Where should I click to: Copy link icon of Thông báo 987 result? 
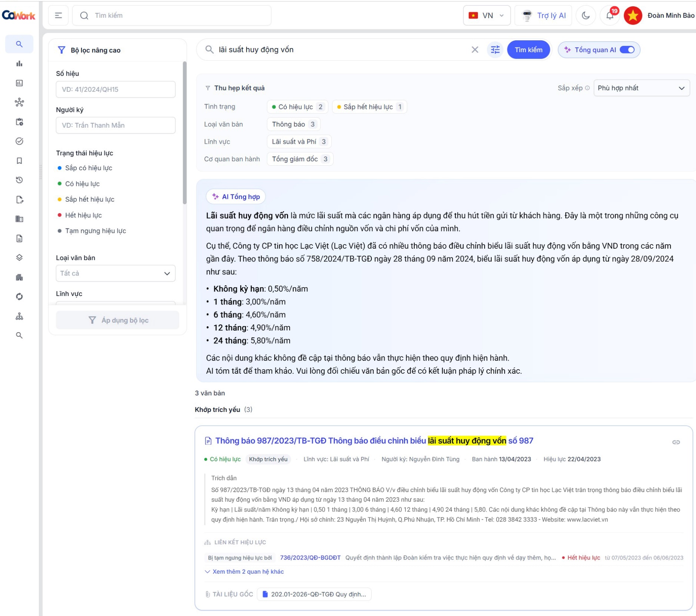676,442
